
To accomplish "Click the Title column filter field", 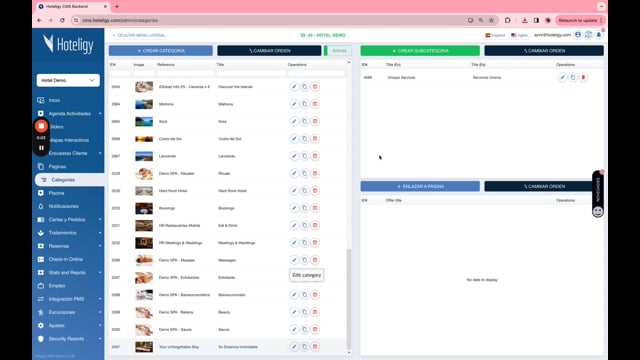I will [x=251, y=73].
